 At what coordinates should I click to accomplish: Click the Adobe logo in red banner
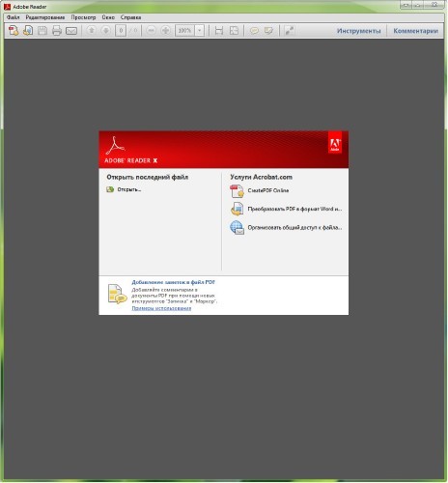click(335, 142)
